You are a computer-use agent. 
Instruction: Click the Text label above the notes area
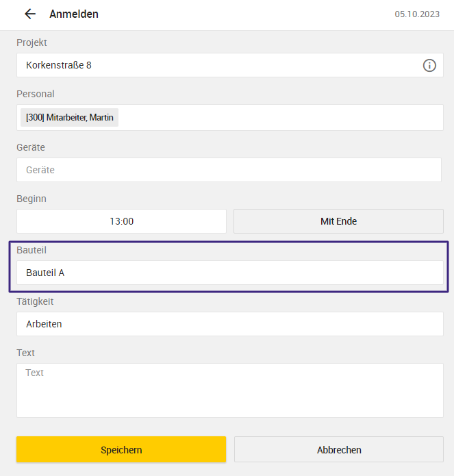[25, 353]
